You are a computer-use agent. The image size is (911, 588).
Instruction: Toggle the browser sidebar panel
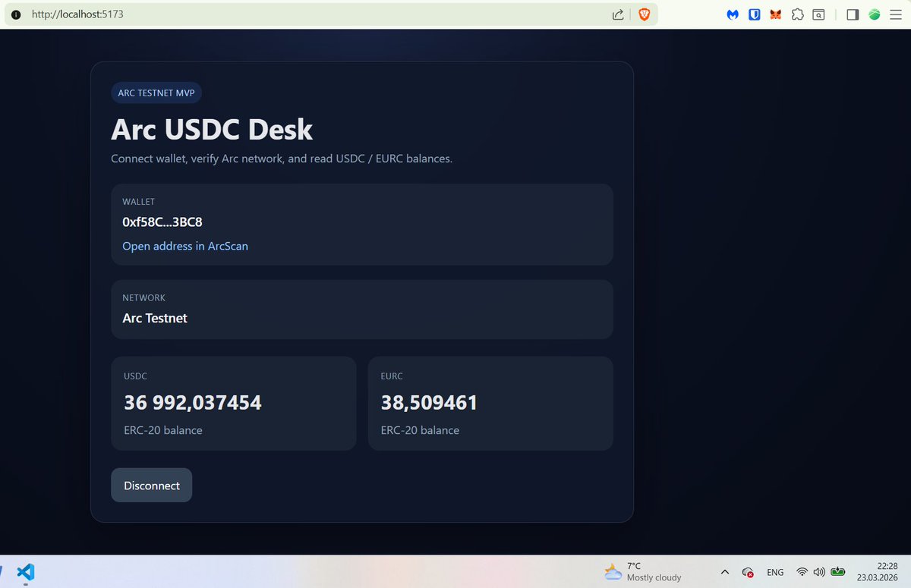[x=853, y=14]
